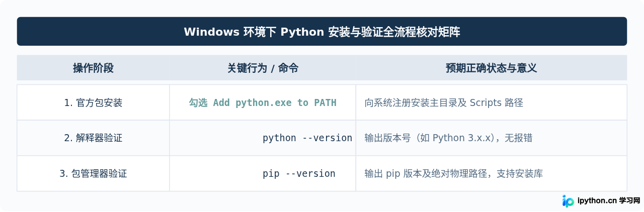Click the cell '勾选 Add python.exe to PATH'
Viewport: 644px width, 212px height.
tap(263, 102)
